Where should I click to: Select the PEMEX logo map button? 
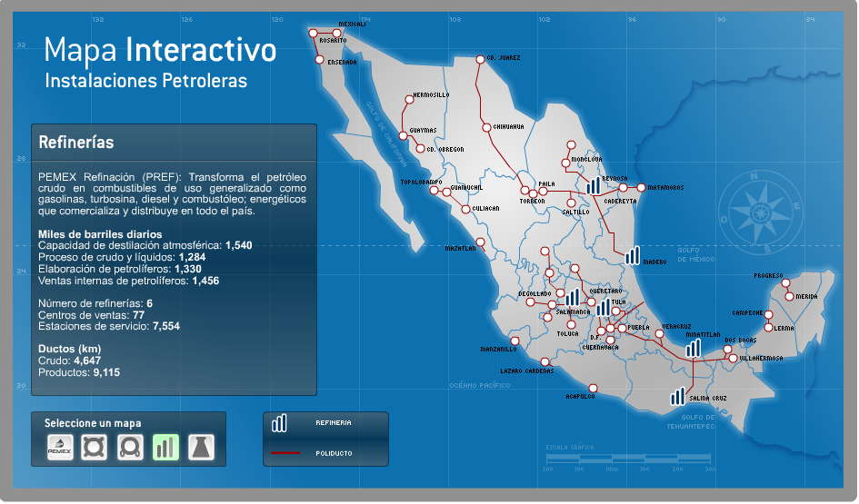60,447
